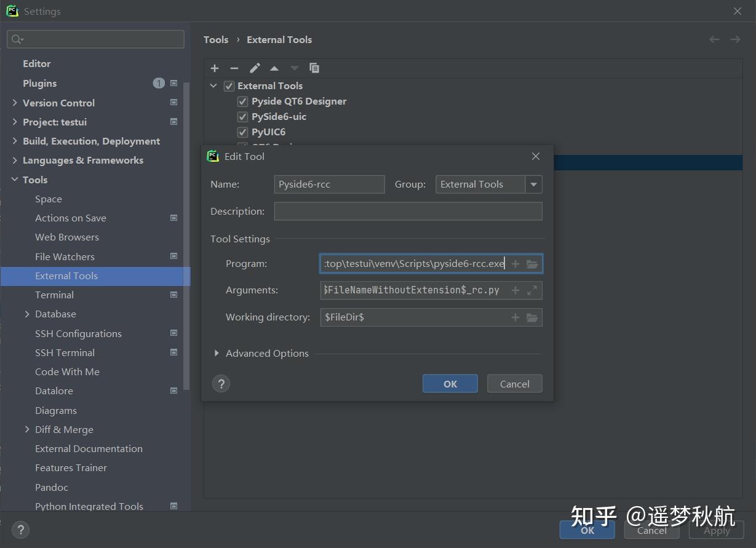The image size is (756, 548).
Task: Open the File Watchers settings page
Action: tap(66, 256)
